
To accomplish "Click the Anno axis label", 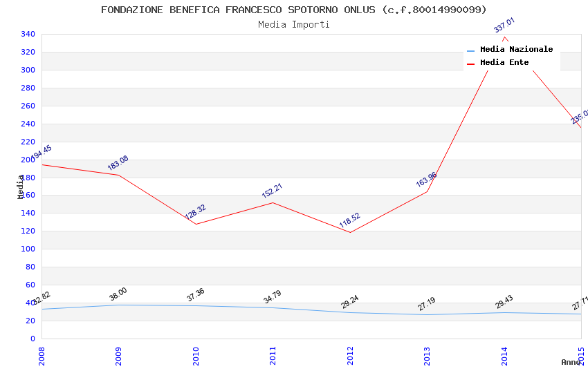I will pos(570,362).
